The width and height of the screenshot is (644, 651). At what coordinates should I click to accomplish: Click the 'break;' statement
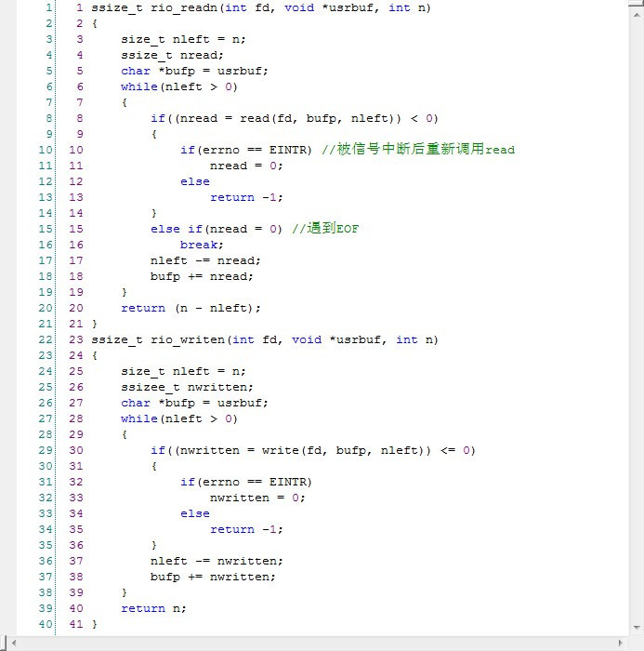pos(202,245)
